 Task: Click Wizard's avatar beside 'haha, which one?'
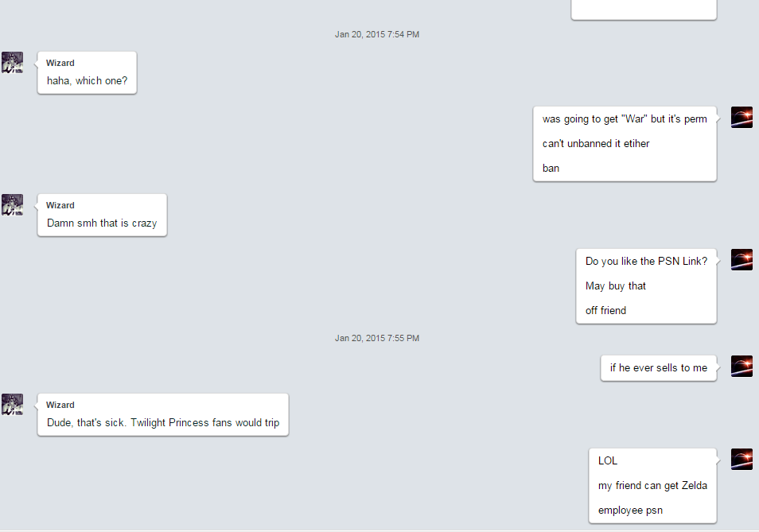[x=12, y=62]
